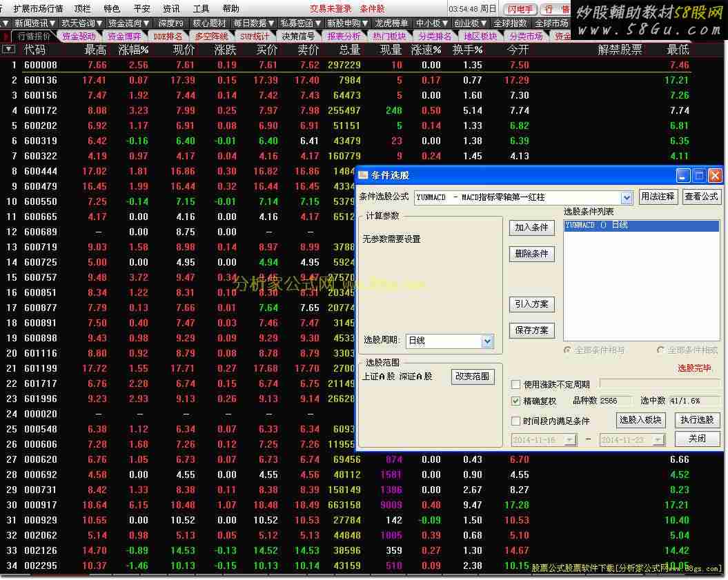
Task: Open the 条件选股公式 YUNMACD dropdown
Action: 627,198
